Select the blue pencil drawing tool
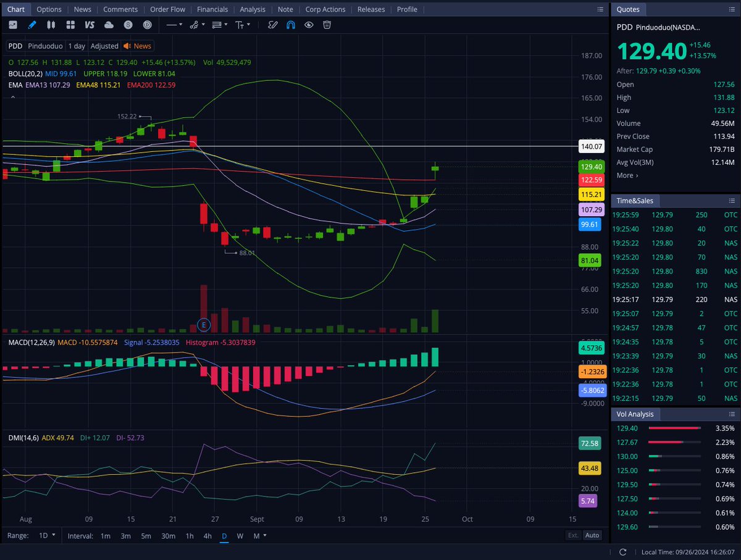The width and height of the screenshot is (741, 560). (32, 25)
